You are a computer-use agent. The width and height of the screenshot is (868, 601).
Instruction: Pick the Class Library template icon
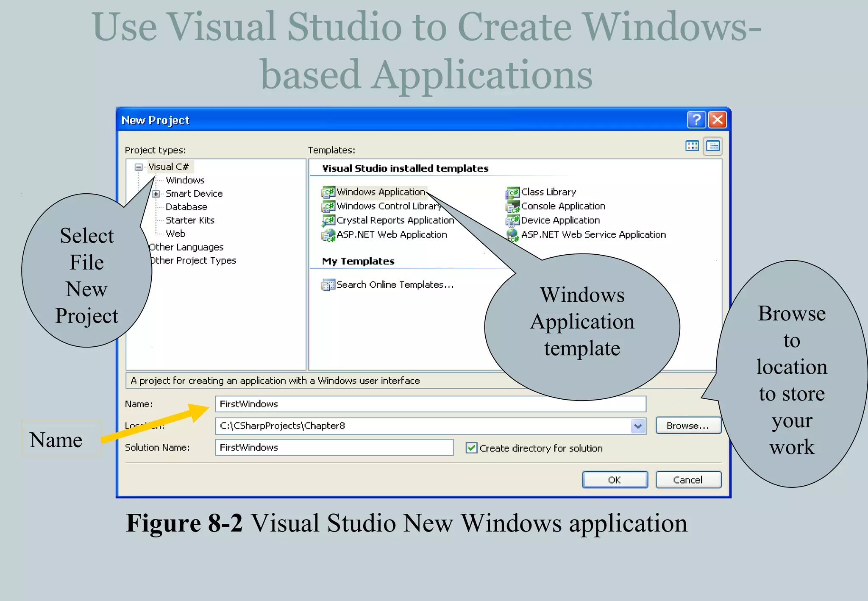click(512, 192)
